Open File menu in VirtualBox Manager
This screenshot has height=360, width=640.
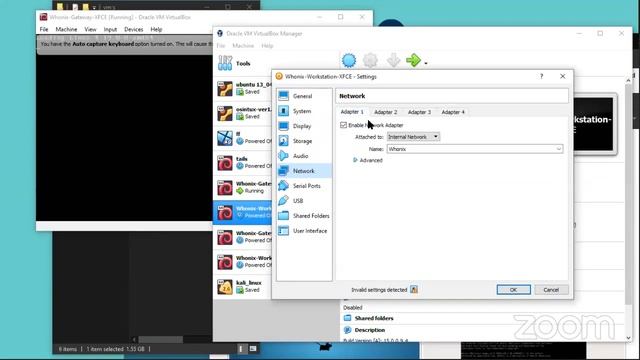221,46
